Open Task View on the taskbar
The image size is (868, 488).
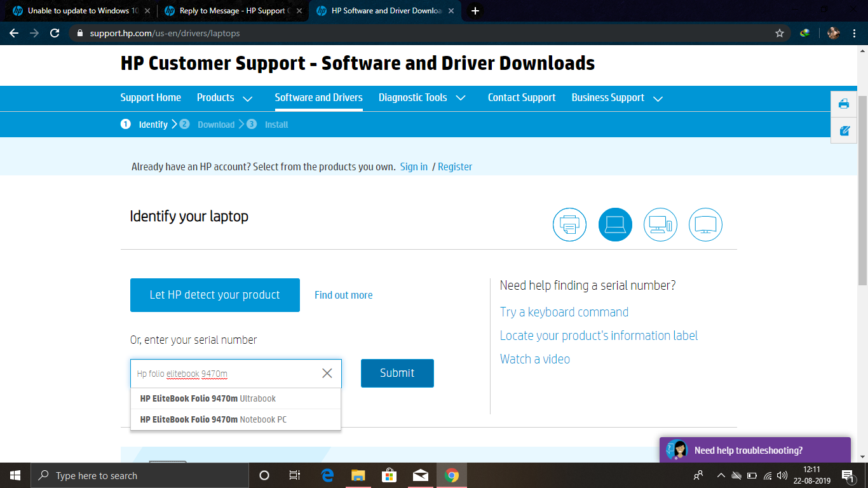(295, 475)
